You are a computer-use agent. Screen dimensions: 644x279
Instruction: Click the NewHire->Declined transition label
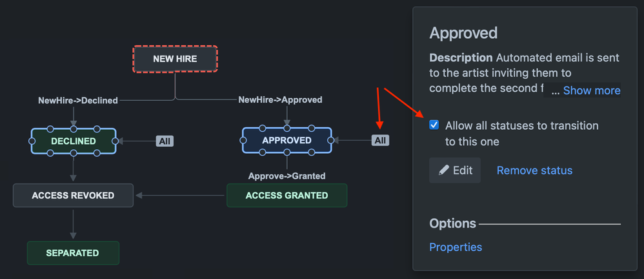[x=78, y=100]
